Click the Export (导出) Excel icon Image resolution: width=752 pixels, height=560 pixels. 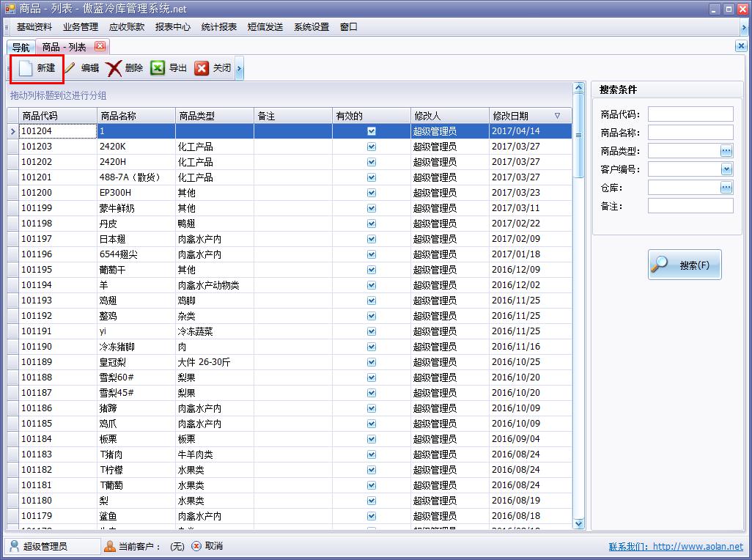pos(158,68)
